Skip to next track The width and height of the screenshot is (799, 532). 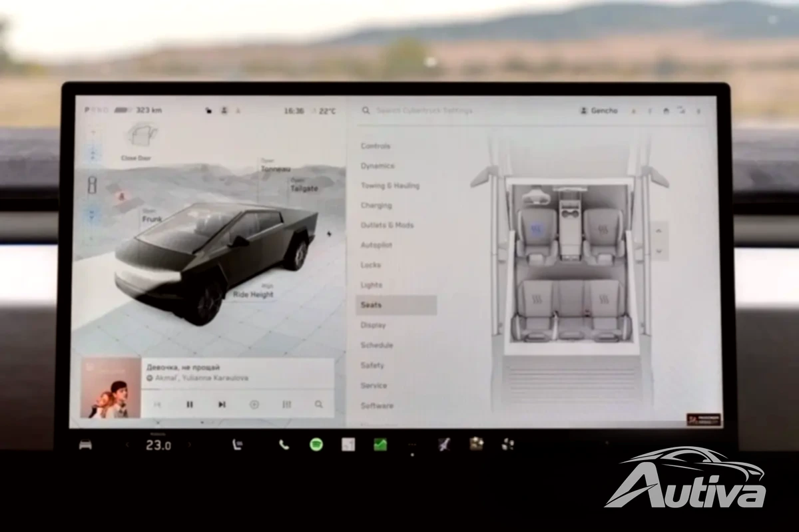tap(222, 404)
